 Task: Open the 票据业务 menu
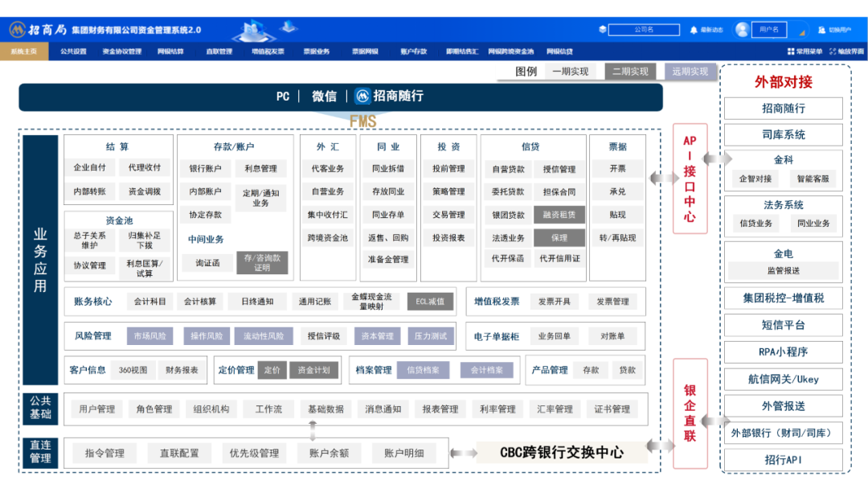click(317, 51)
